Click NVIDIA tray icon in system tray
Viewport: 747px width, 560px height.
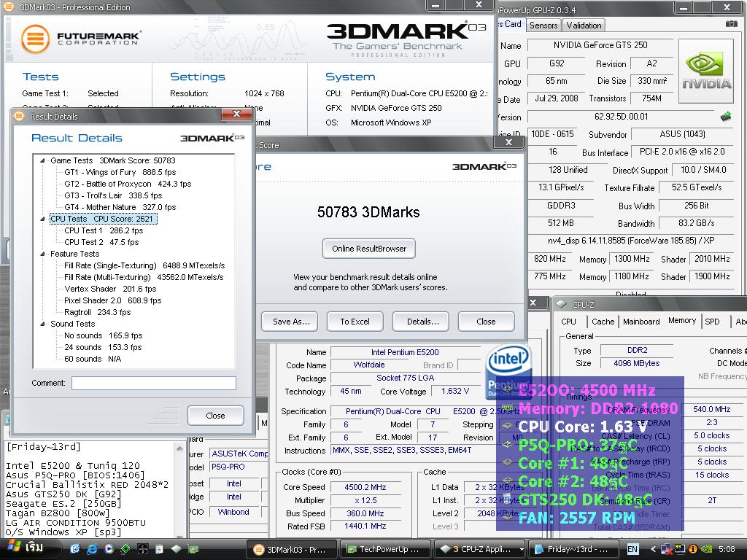click(705, 549)
